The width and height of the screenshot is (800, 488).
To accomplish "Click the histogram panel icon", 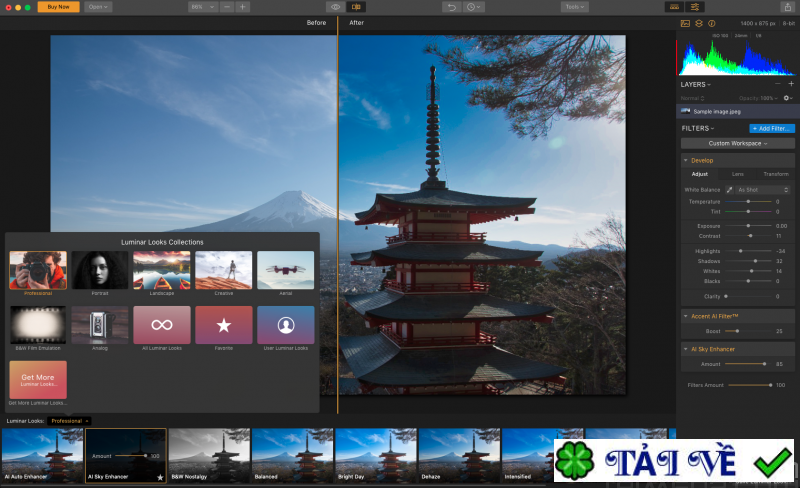I will pyautogui.click(x=685, y=23).
